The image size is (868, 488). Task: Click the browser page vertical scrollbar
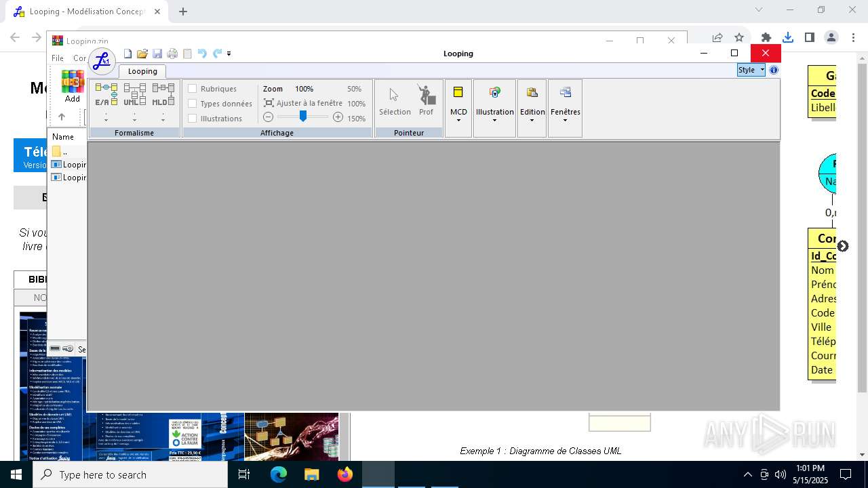pyautogui.click(x=863, y=228)
